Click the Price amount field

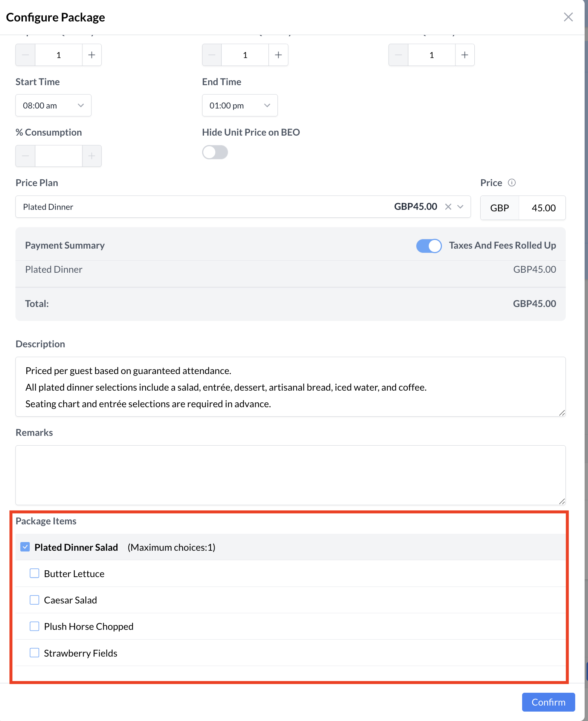[542, 208]
